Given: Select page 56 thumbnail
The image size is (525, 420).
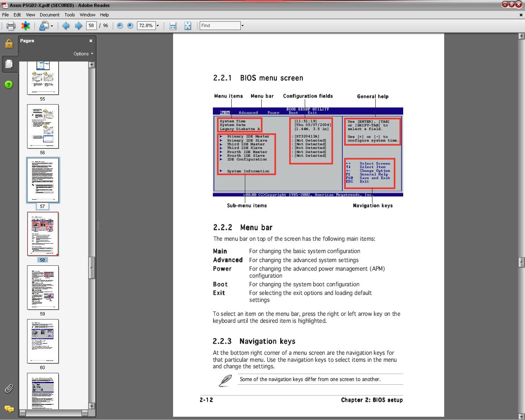Looking at the screenshot, I should pos(43,126).
